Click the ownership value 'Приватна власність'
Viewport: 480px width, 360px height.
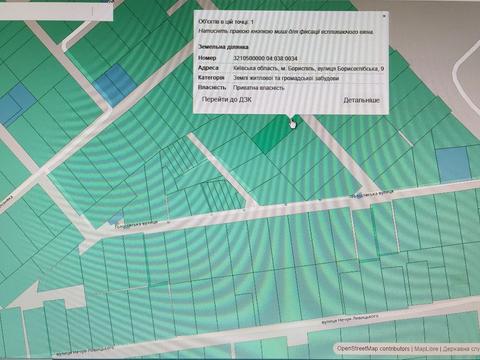pos(259,88)
